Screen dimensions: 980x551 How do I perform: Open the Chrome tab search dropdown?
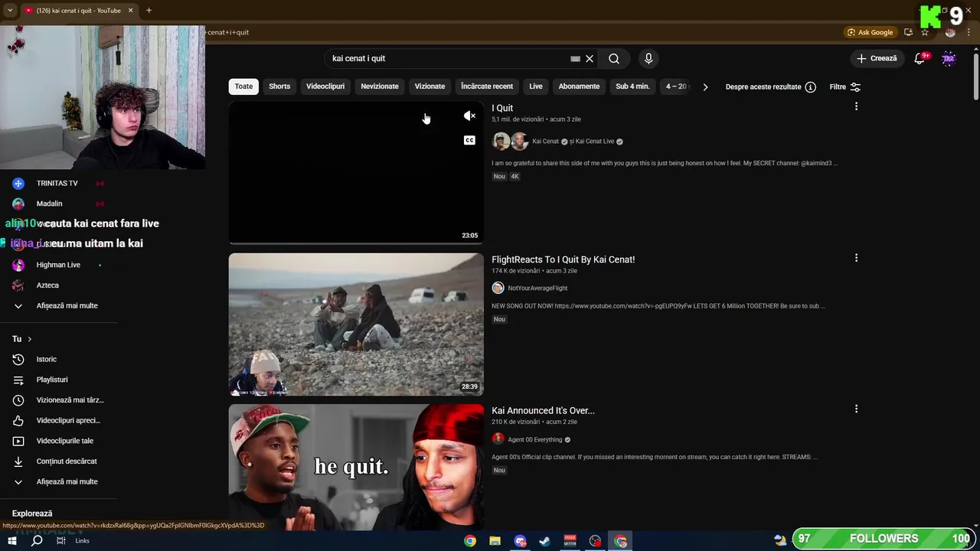[10, 10]
